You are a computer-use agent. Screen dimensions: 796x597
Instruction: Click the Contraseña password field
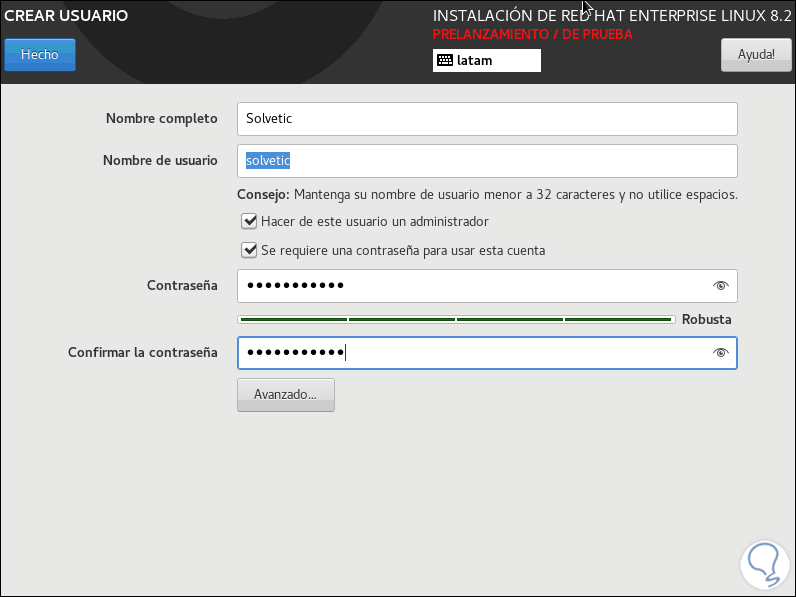pyautogui.click(x=487, y=286)
